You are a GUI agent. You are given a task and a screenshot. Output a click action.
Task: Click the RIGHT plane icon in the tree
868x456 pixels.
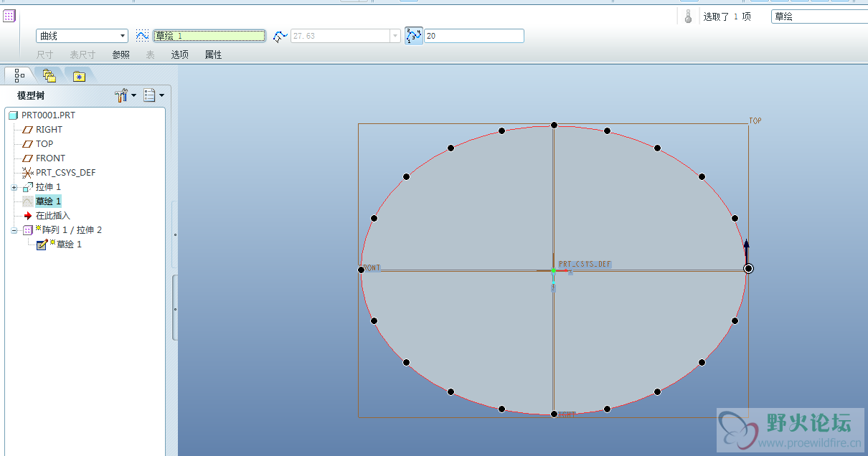28,130
